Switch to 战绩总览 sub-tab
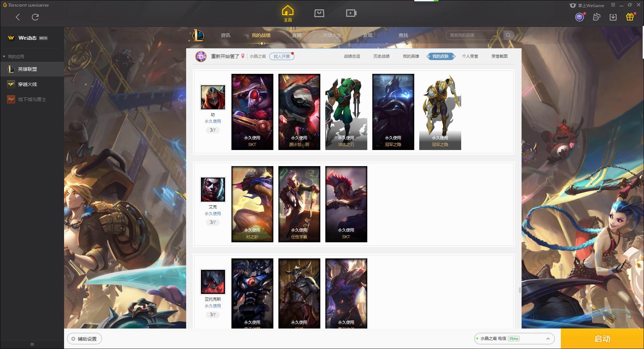Viewport: 644px width, 349px height. pos(352,56)
